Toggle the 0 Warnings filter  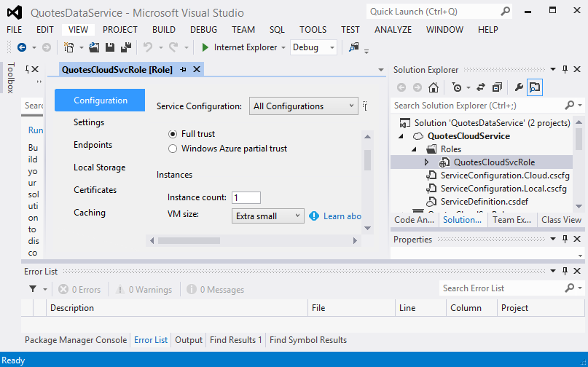click(144, 289)
